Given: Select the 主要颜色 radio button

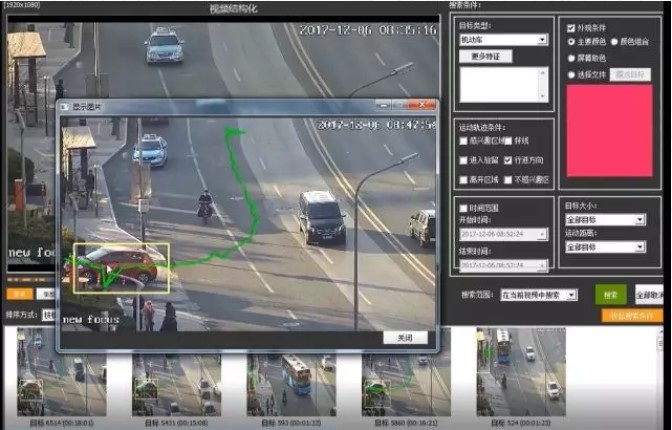Looking at the screenshot, I should pyautogui.click(x=571, y=42).
